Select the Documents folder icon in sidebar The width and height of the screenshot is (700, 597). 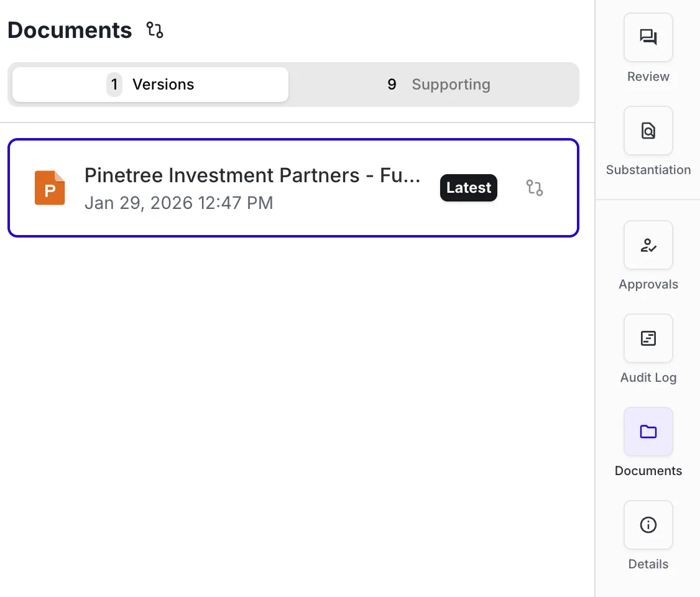(x=648, y=432)
